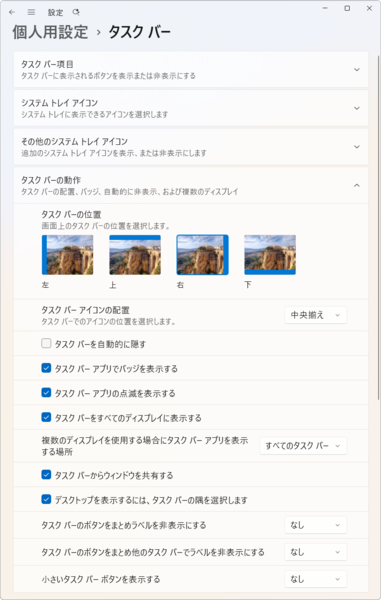Screen dimensions: 381x600
Task: Uncheck タスク バーをすべてのディスプレイに表示する
Action: tap(46, 417)
